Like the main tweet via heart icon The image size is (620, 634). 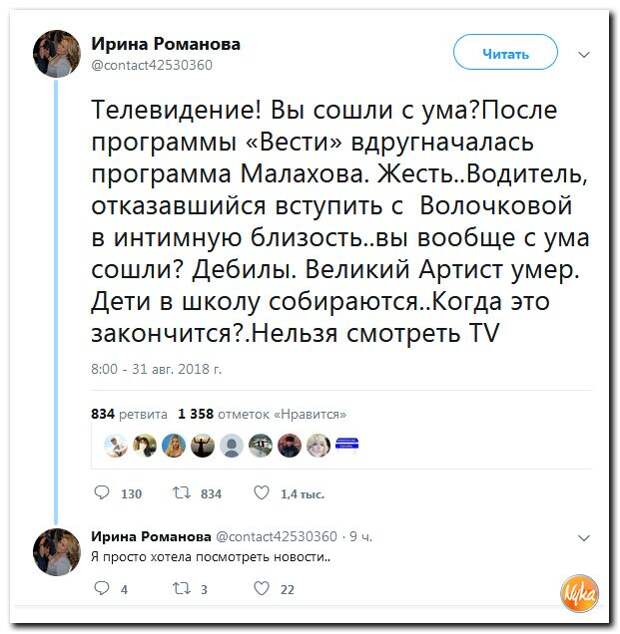point(261,493)
